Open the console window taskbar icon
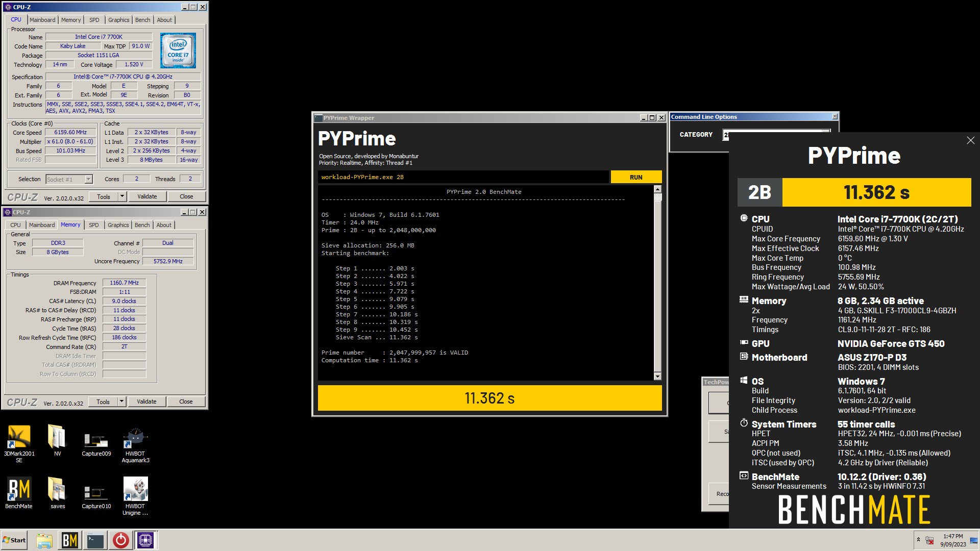Image resolution: width=980 pixels, height=551 pixels. [x=95, y=540]
